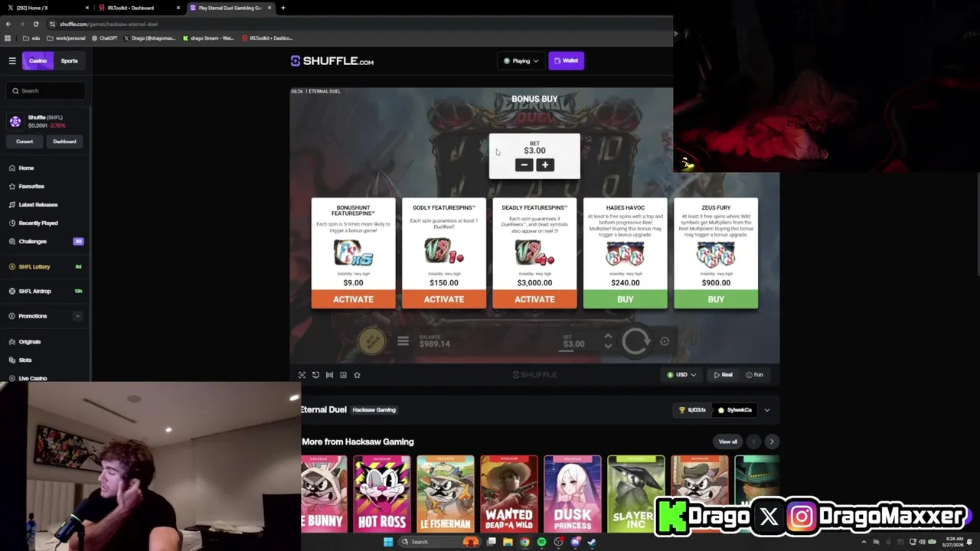Image resolution: width=980 pixels, height=551 pixels.
Task: Open the autoplay icon beside spin
Action: (665, 341)
